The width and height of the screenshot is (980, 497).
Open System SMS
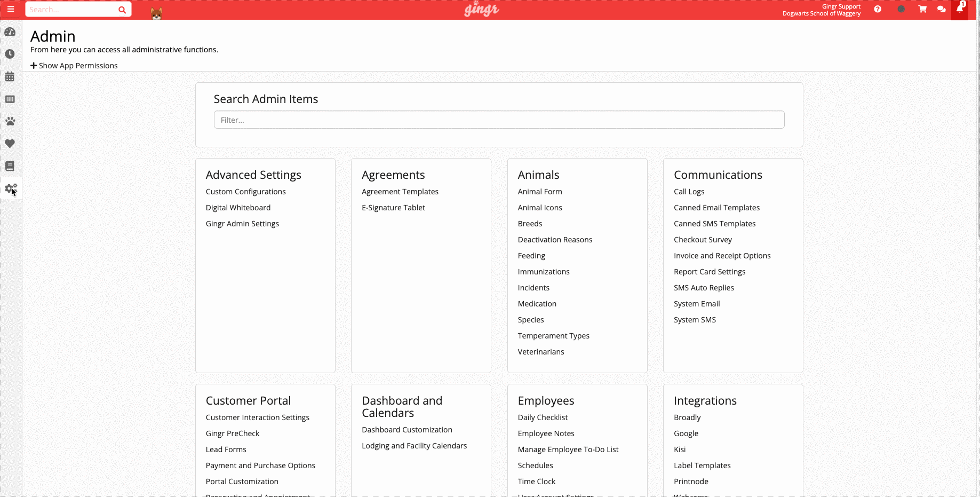pos(695,320)
